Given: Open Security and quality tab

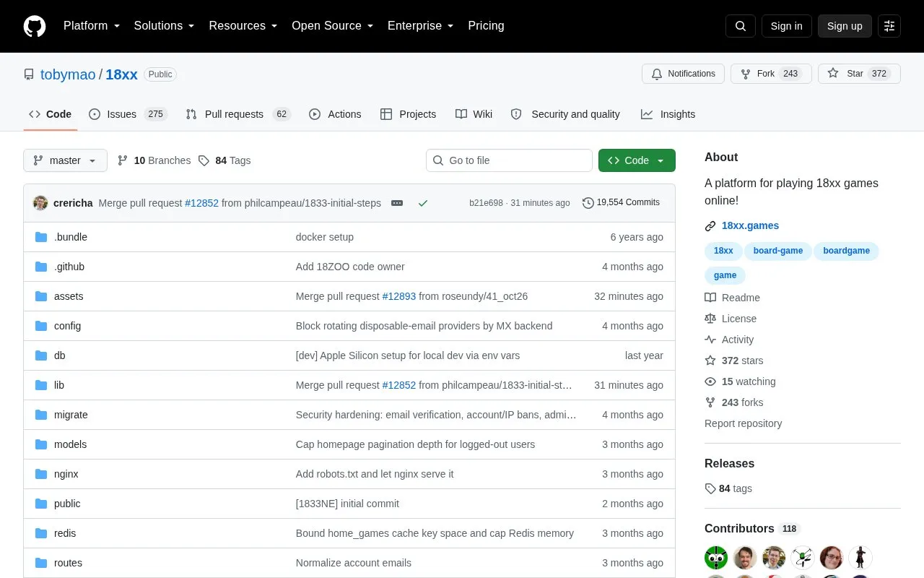Looking at the screenshot, I should click(565, 114).
